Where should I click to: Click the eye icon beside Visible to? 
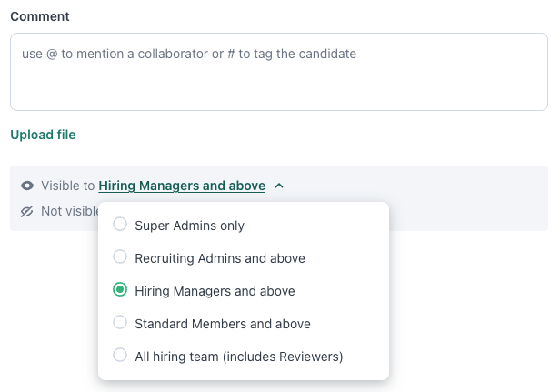point(27,186)
